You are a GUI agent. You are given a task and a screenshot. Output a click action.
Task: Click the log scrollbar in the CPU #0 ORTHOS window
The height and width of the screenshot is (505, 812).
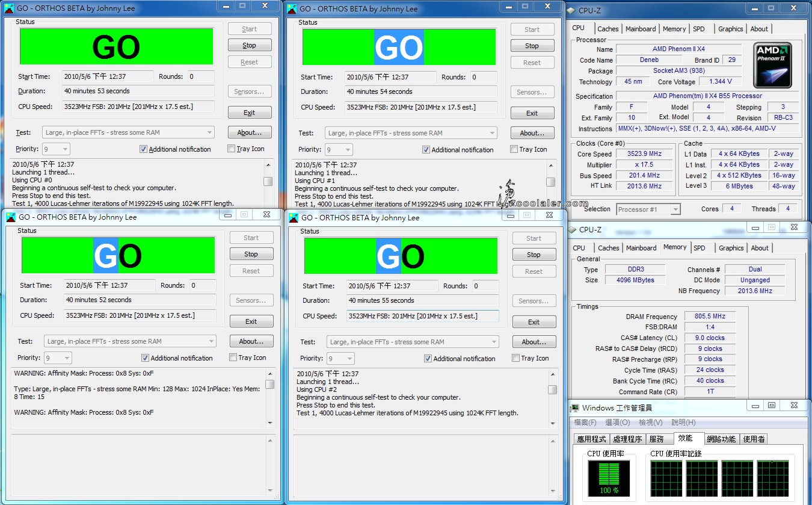268,182
